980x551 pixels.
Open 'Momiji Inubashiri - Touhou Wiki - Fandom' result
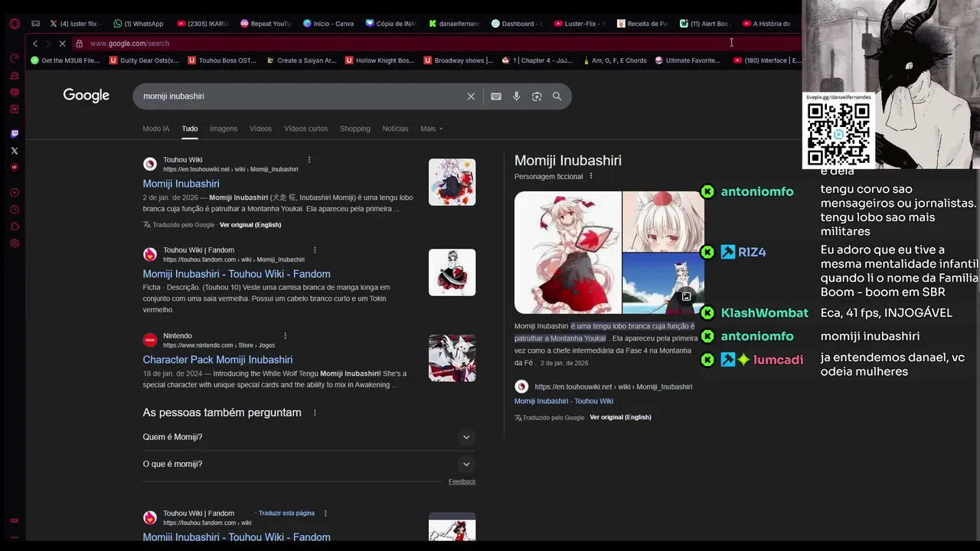click(237, 274)
